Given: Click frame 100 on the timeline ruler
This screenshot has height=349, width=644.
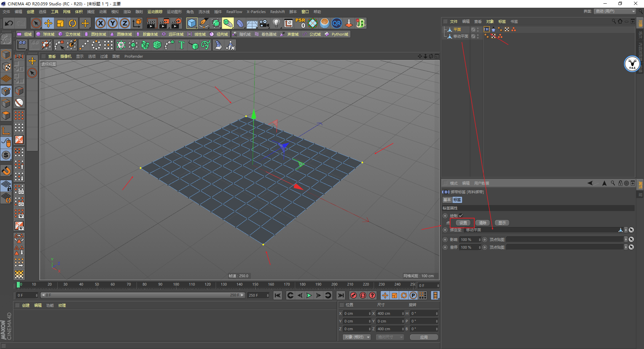Looking at the screenshot, I should 176,285.
